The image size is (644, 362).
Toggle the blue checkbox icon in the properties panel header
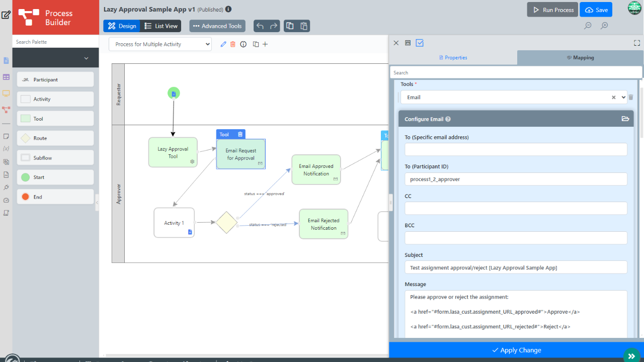pyautogui.click(x=420, y=43)
